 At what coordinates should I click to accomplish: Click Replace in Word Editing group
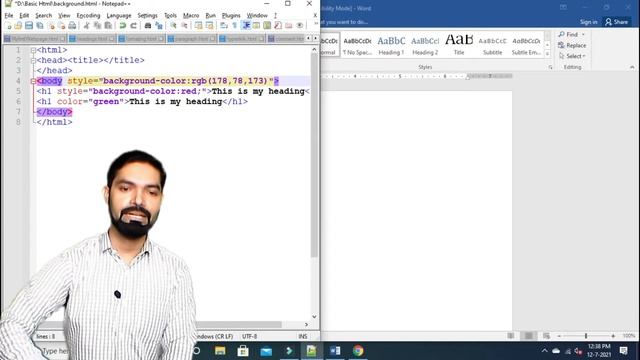pyautogui.click(x=572, y=45)
